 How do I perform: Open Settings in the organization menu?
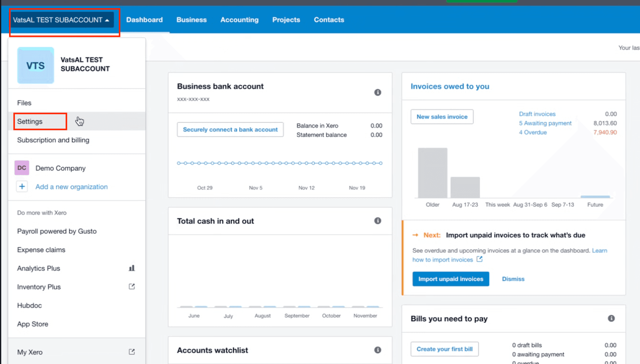(x=77, y=121)
